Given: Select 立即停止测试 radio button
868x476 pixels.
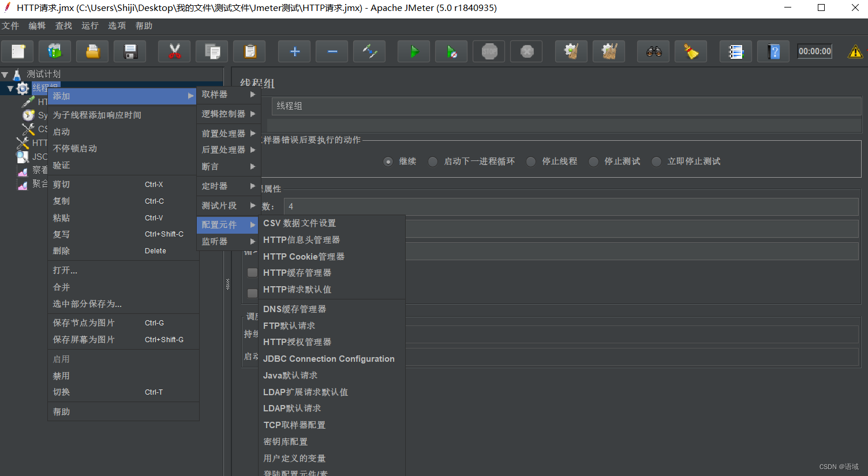Looking at the screenshot, I should click(x=656, y=162).
